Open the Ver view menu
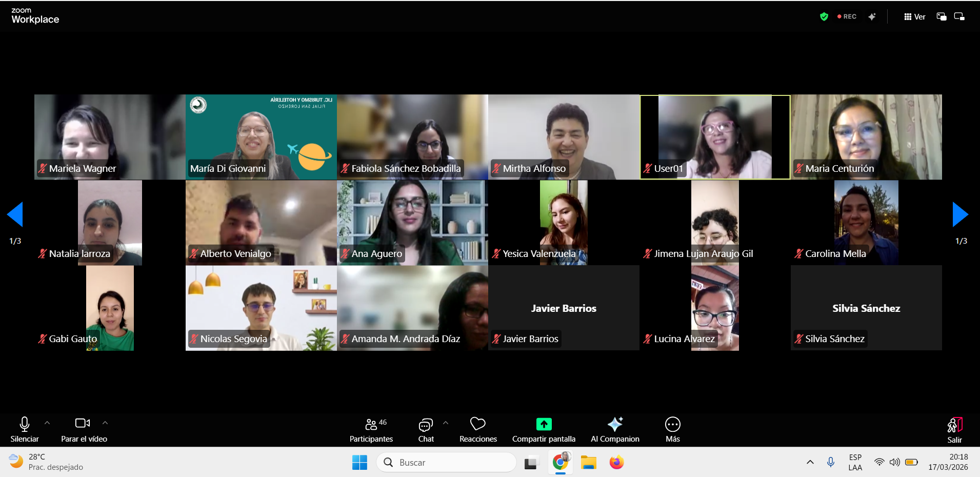This screenshot has width=980, height=477. coord(914,17)
